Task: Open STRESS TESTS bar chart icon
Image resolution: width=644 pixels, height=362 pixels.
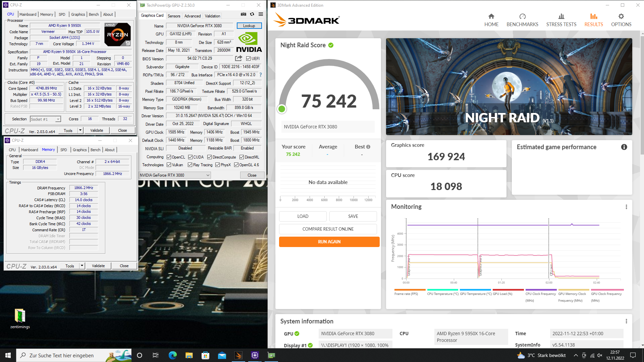Action: (x=561, y=16)
